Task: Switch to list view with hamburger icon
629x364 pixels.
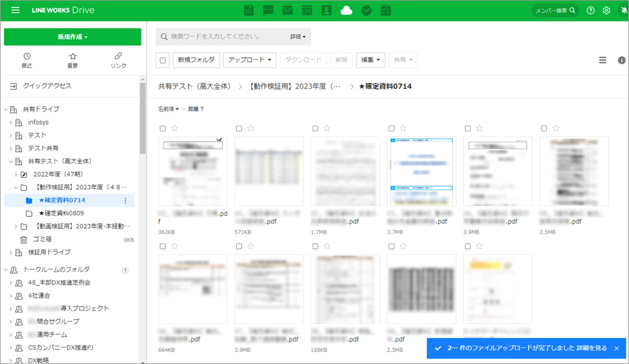Action: coord(603,60)
